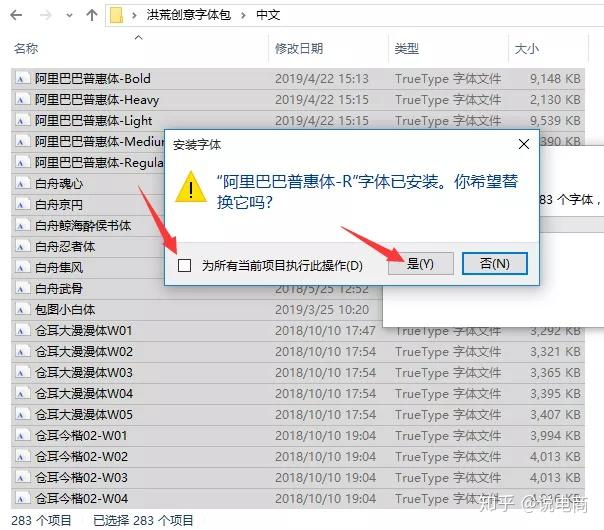Click date 2019/4/22 15:13 cell
This screenshot has height=530, width=604.
322,79
